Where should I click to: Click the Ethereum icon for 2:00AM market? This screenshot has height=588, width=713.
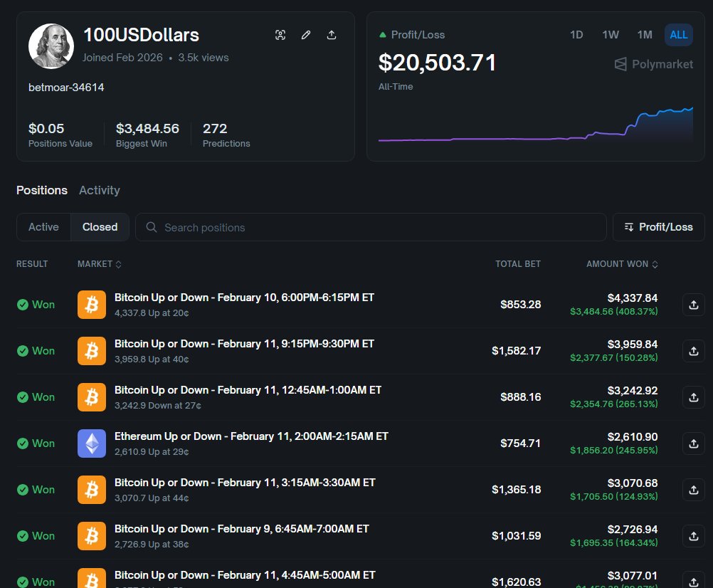(91, 443)
